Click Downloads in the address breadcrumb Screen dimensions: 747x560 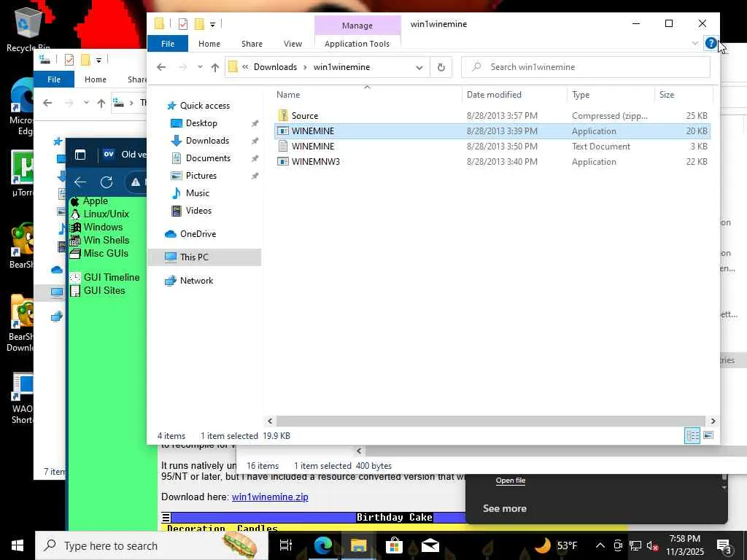coord(275,67)
